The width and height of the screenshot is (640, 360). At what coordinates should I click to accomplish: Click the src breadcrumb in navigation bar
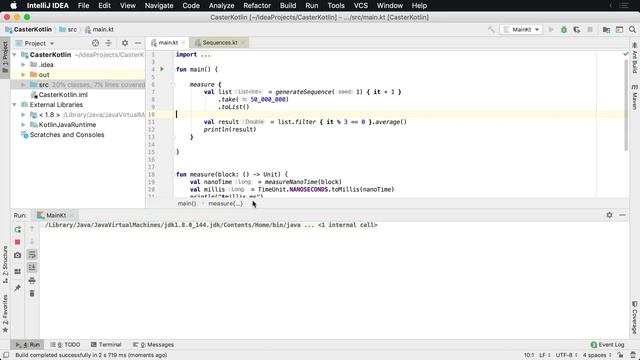tap(68, 29)
